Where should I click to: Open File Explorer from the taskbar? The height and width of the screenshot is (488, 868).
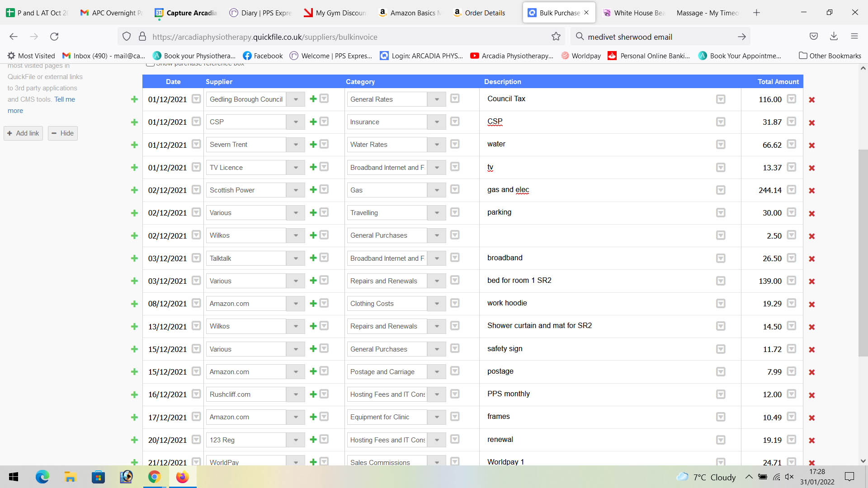tap(70, 477)
